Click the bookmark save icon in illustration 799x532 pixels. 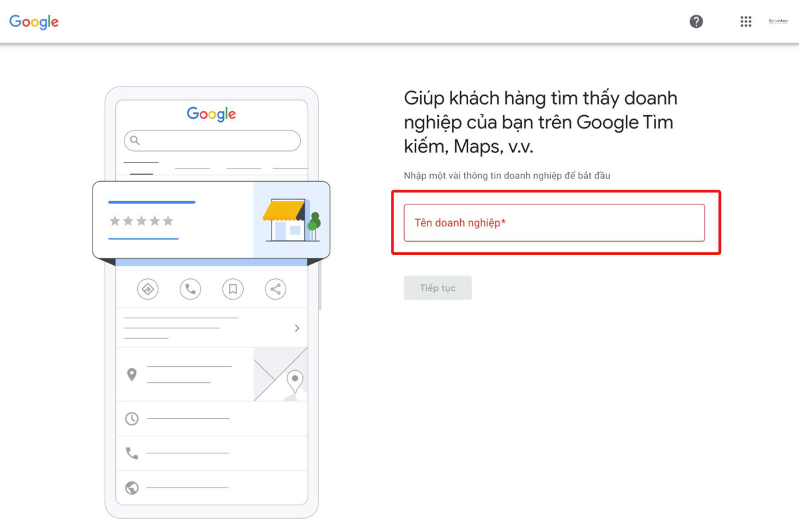pyautogui.click(x=233, y=289)
